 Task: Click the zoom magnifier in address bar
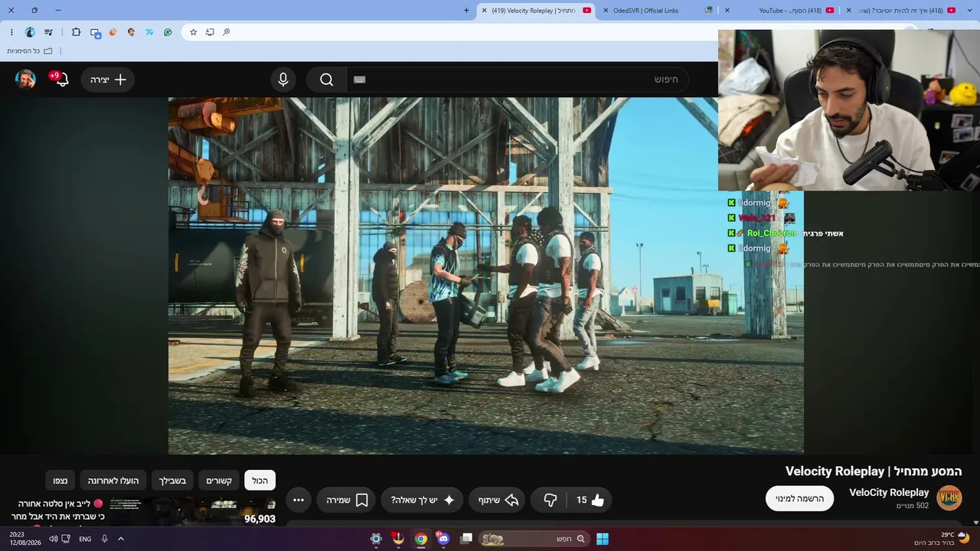point(226,32)
